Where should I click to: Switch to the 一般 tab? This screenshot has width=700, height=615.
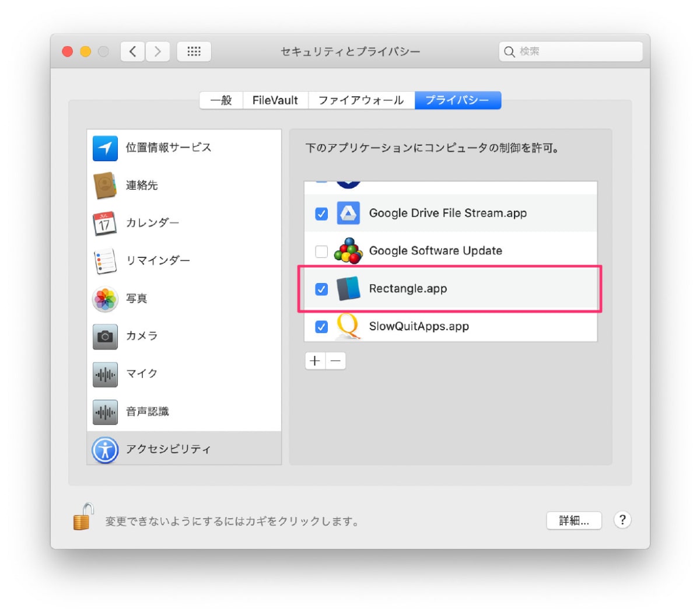(x=221, y=100)
